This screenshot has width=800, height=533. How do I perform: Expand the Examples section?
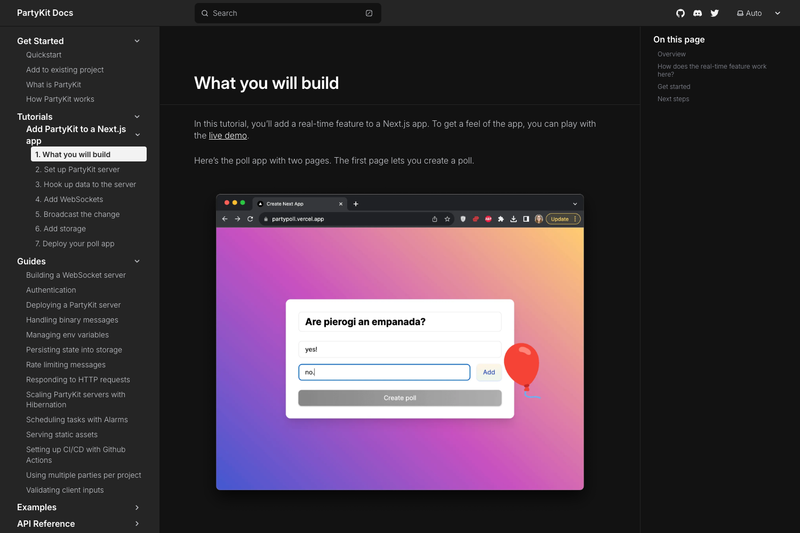(x=137, y=507)
